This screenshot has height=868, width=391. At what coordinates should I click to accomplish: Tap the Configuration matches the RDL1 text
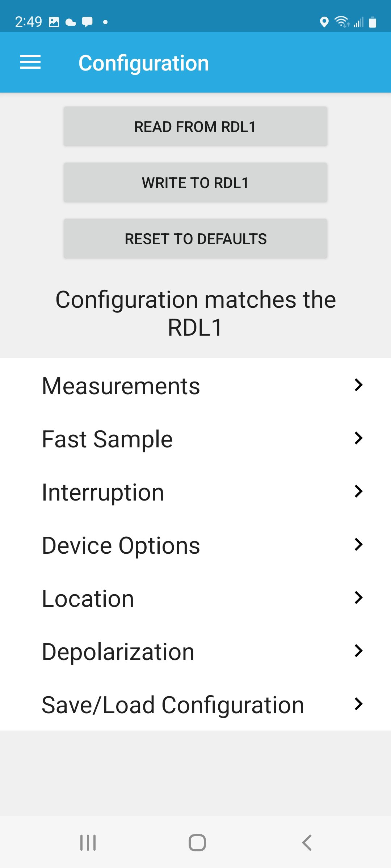[195, 313]
